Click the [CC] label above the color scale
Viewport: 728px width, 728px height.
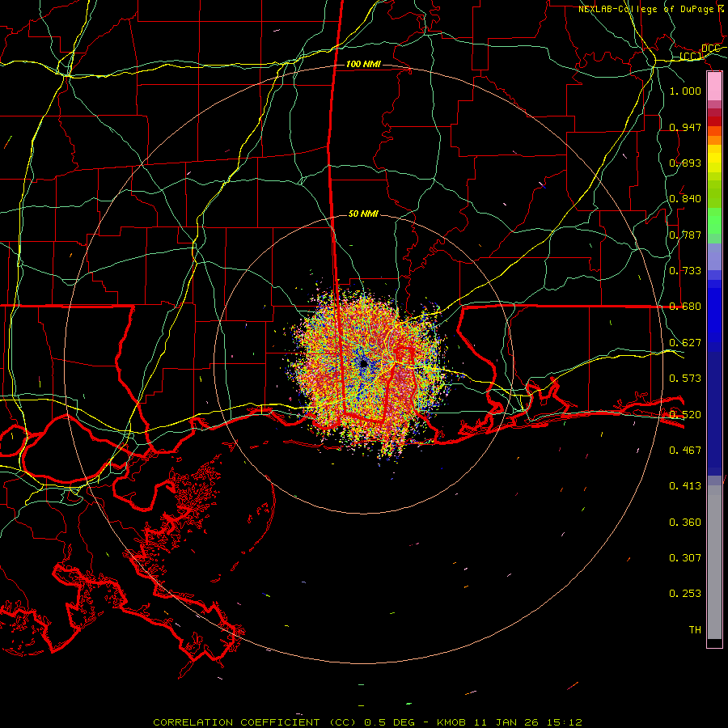(x=689, y=56)
